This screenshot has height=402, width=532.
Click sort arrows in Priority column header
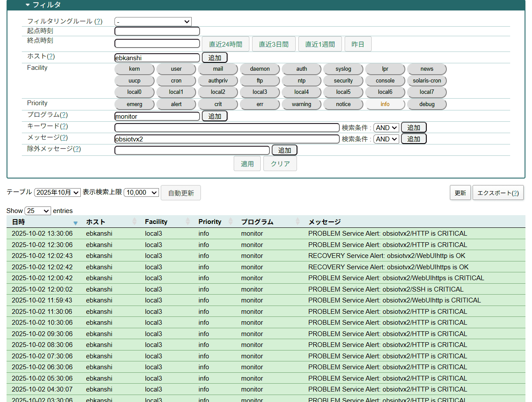pyautogui.click(x=231, y=222)
